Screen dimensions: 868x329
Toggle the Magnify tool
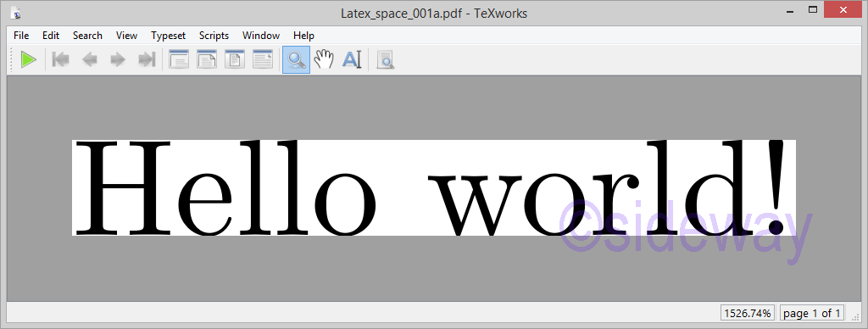click(296, 60)
